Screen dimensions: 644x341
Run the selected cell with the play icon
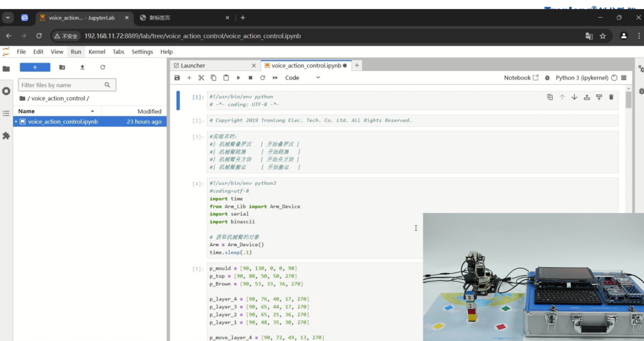coord(239,78)
